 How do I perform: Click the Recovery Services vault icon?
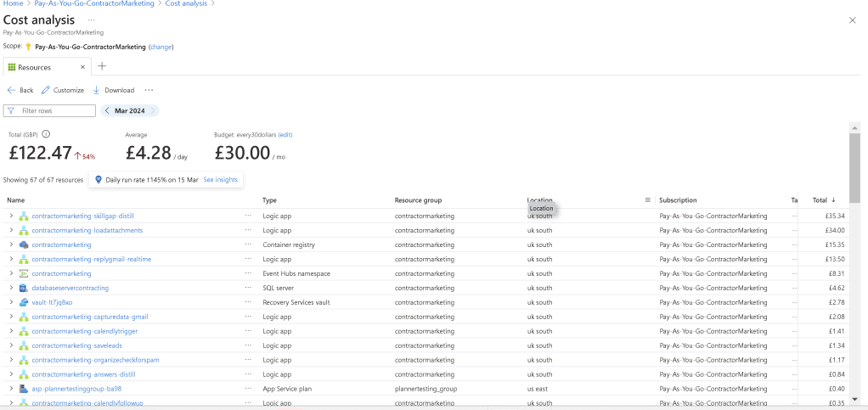click(x=24, y=302)
